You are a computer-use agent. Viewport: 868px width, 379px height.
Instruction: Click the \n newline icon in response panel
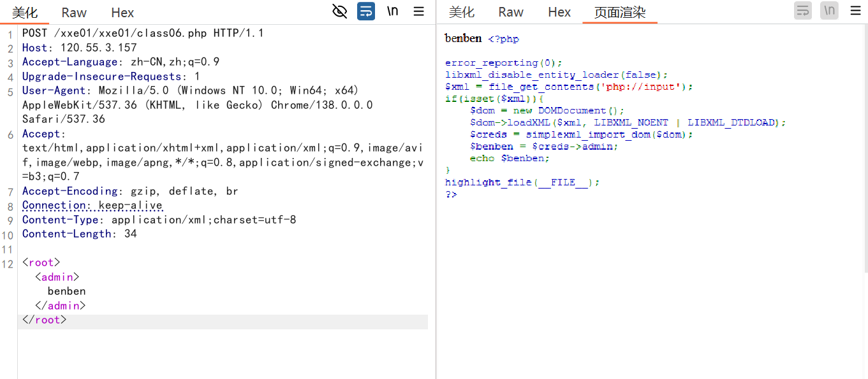(829, 11)
